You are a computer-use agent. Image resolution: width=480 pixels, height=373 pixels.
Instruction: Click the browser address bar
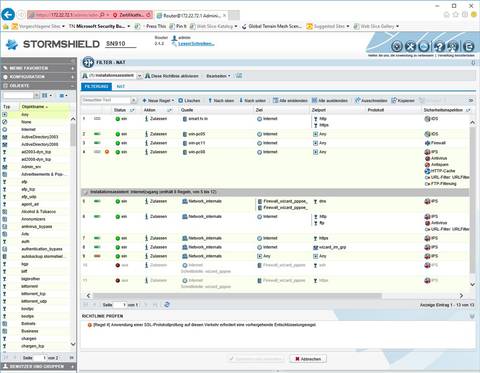[67, 15]
